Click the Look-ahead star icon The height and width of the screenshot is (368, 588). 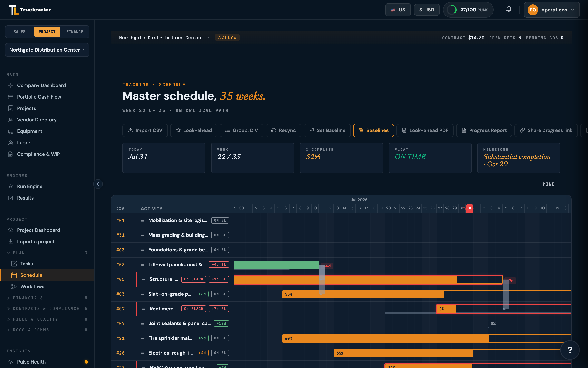pos(178,130)
